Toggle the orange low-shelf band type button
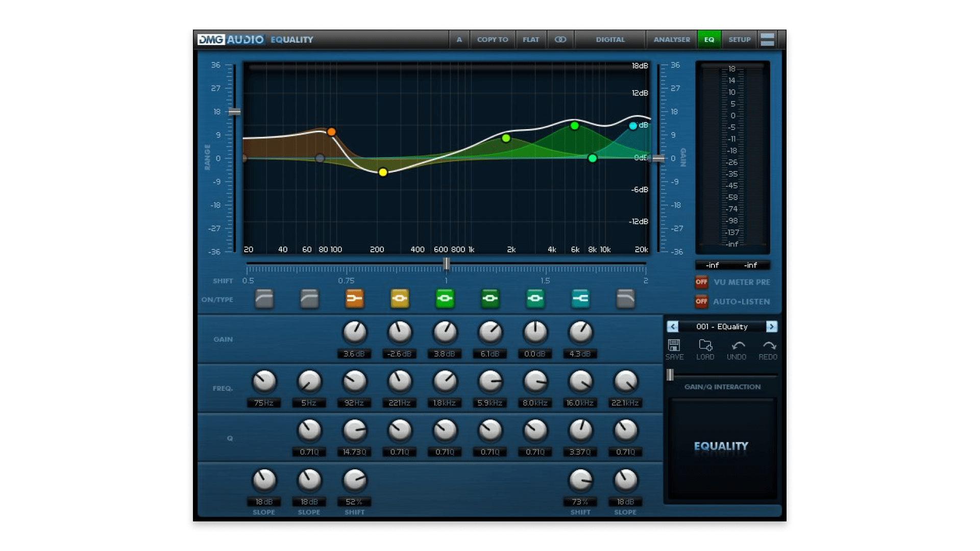This screenshot has height=551, width=980. coord(354,298)
